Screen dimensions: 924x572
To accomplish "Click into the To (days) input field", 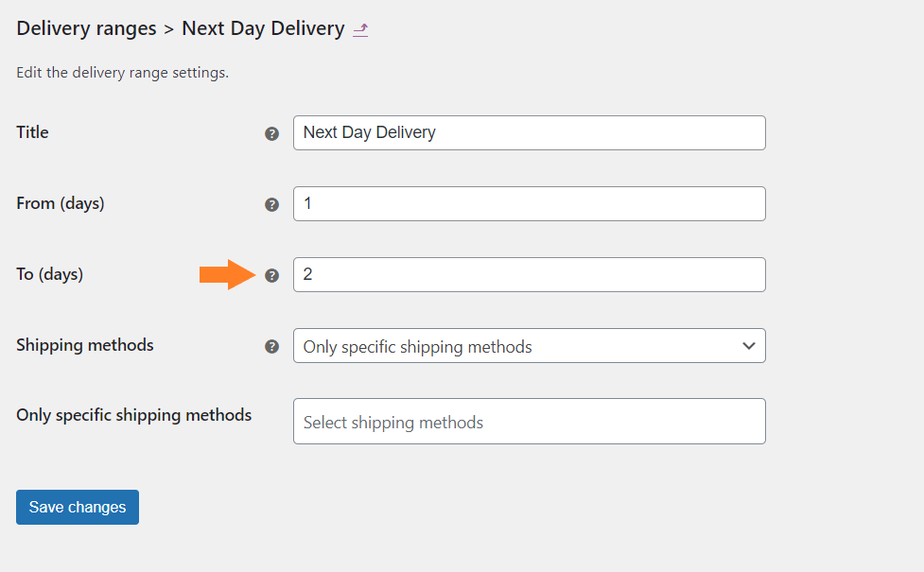I will tap(530, 274).
